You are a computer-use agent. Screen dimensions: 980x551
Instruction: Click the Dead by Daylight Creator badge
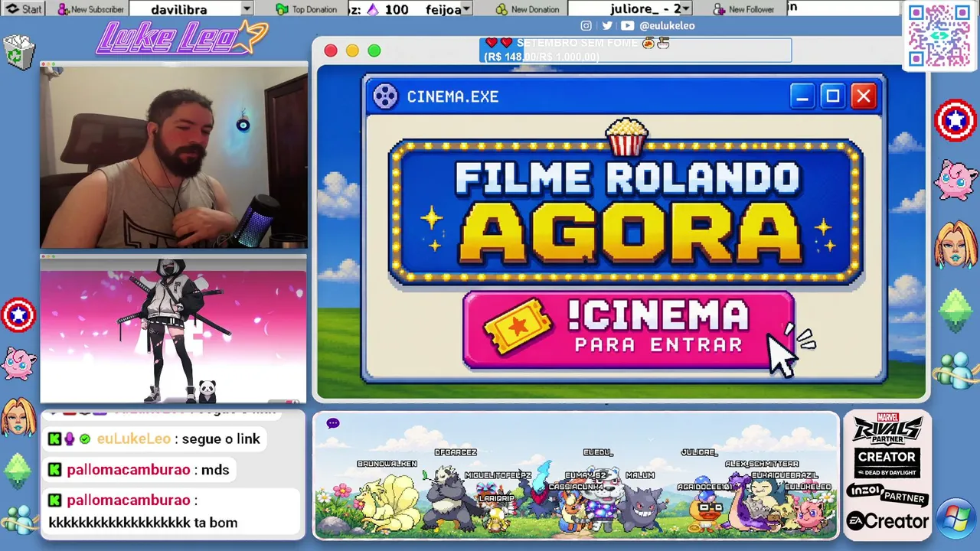[x=887, y=463]
